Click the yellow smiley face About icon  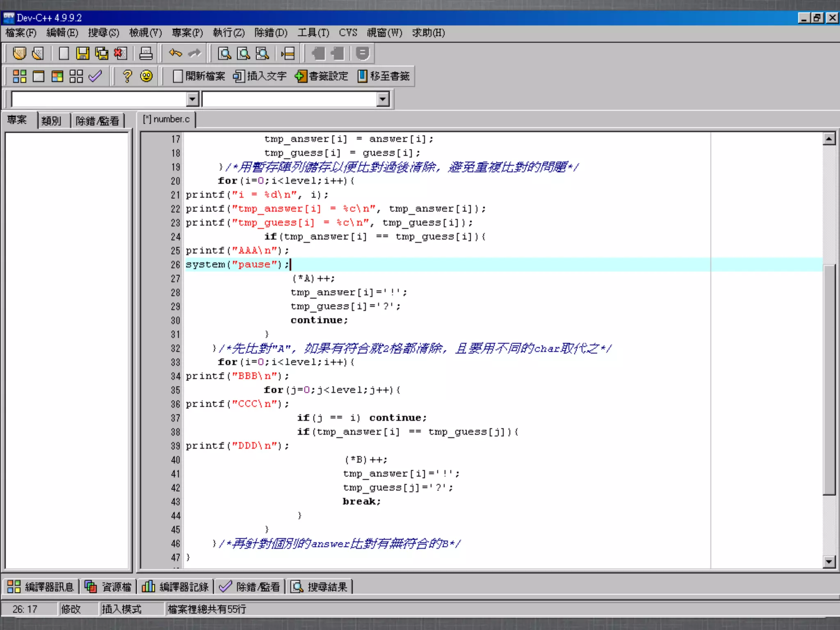146,76
